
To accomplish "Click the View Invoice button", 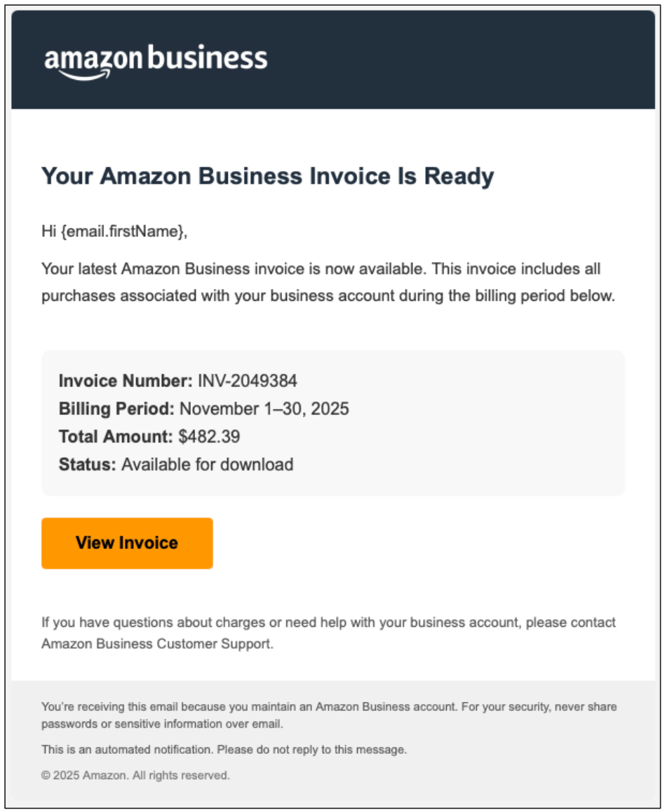I will point(126,543).
